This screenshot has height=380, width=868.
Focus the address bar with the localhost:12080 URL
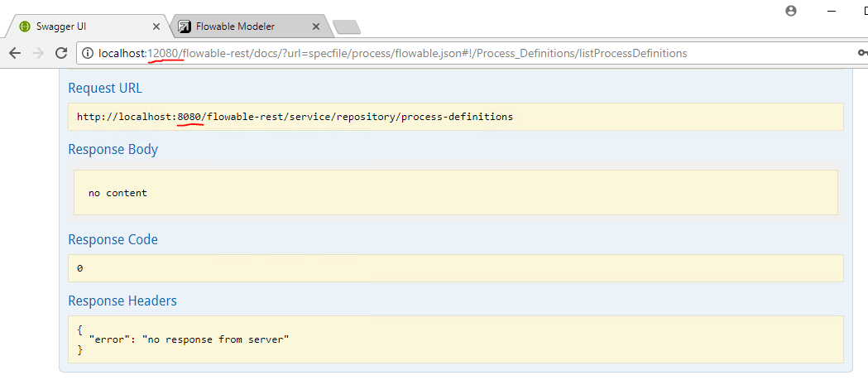point(414,53)
